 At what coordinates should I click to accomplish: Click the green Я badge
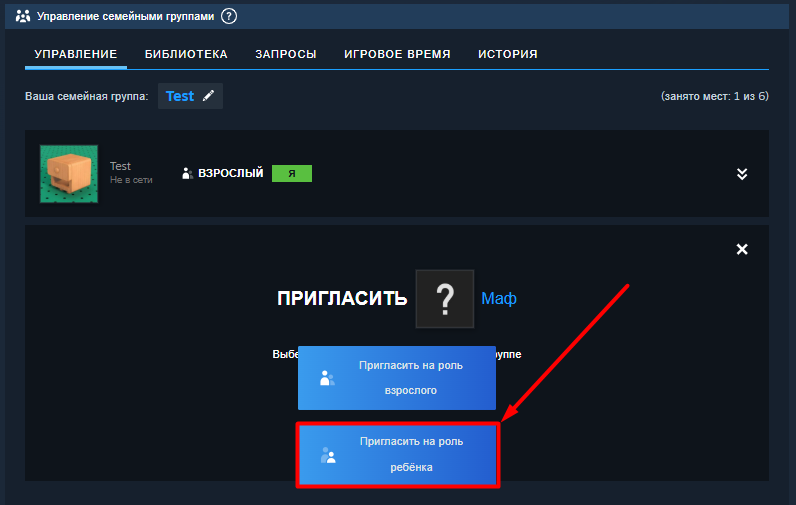292,173
